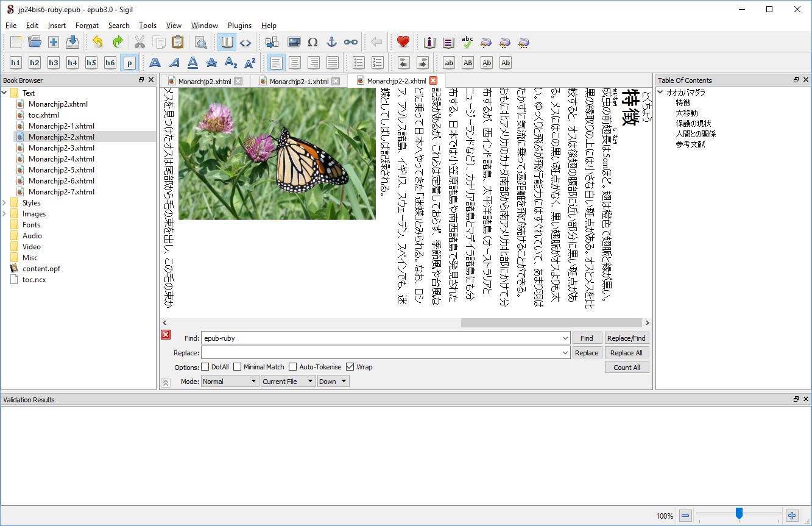
Task: Open the search direction dropdown showing Down
Action: pos(333,382)
